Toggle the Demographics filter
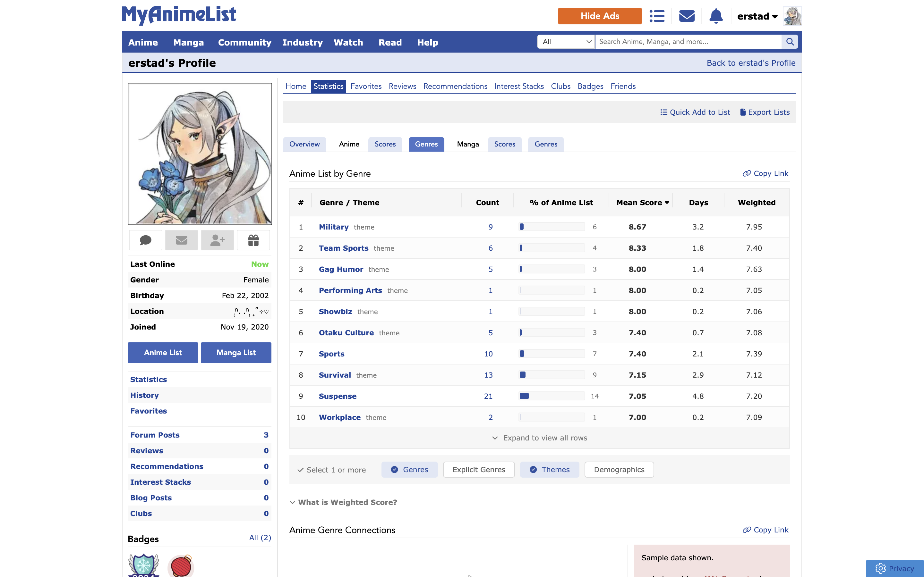The image size is (924, 577). coord(619,470)
